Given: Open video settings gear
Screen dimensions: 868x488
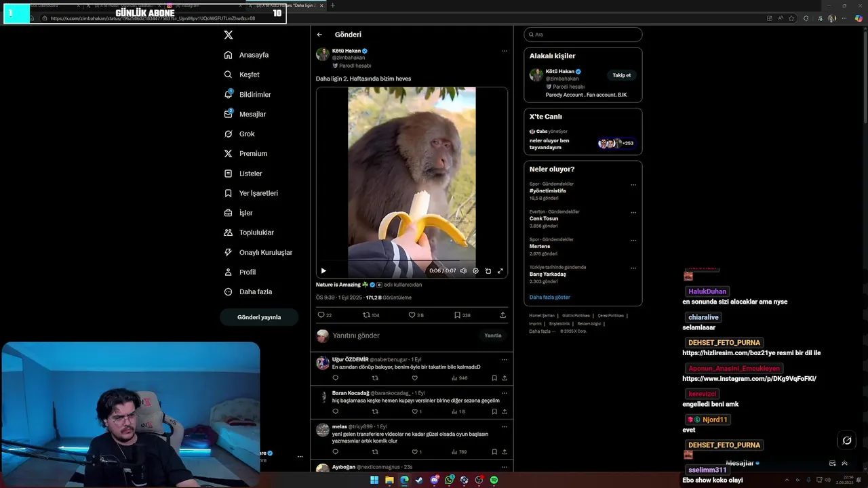Looking at the screenshot, I should click(475, 270).
